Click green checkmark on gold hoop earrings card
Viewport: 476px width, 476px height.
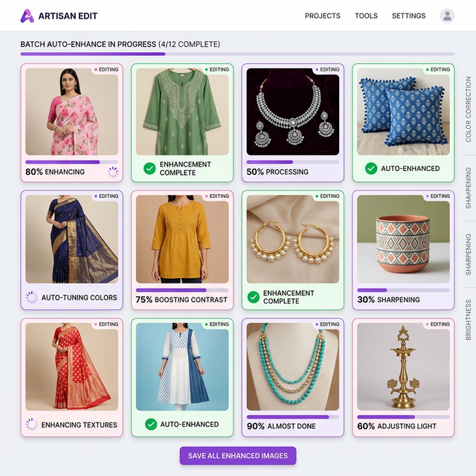[253, 297]
